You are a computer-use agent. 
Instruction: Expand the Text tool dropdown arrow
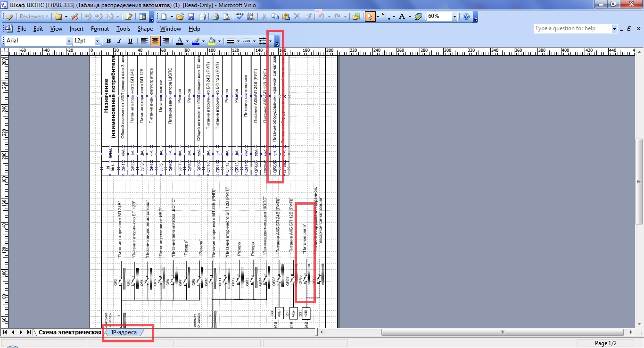point(409,17)
